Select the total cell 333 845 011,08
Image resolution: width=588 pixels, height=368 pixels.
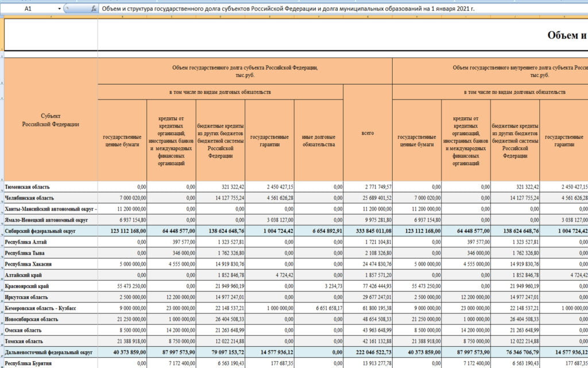pyautogui.click(x=367, y=231)
